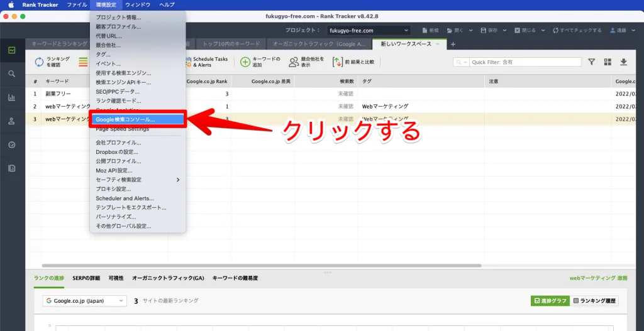The image size is (644, 331).
Task: Switch to トップ10内のキーワード tab
Action: 233,44
